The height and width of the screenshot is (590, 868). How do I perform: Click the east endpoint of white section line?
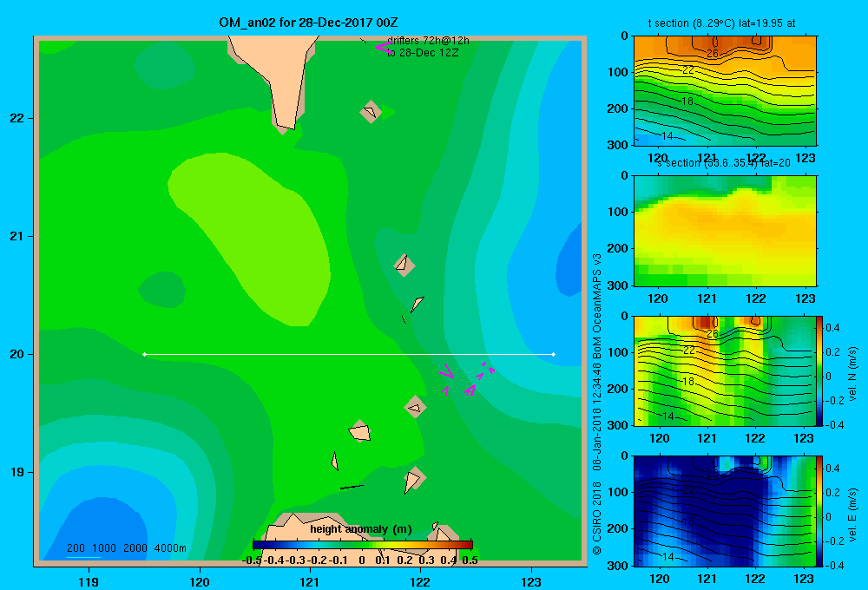[554, 354]
